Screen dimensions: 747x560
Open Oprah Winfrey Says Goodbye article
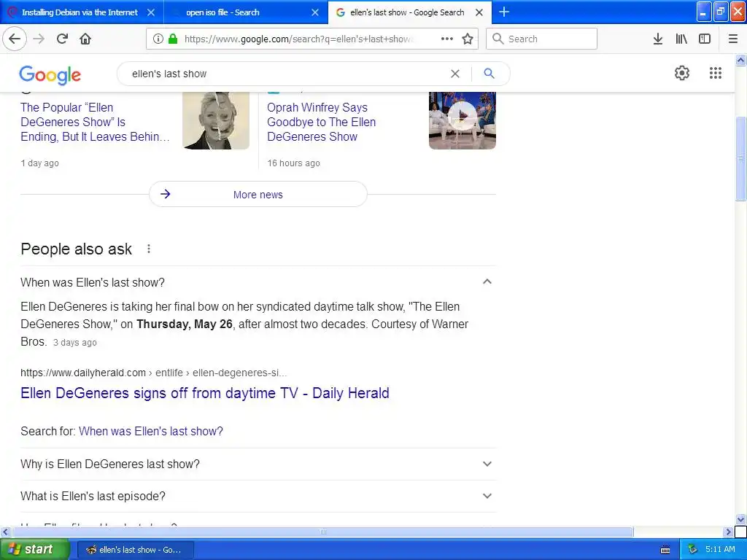coord(321,122)
